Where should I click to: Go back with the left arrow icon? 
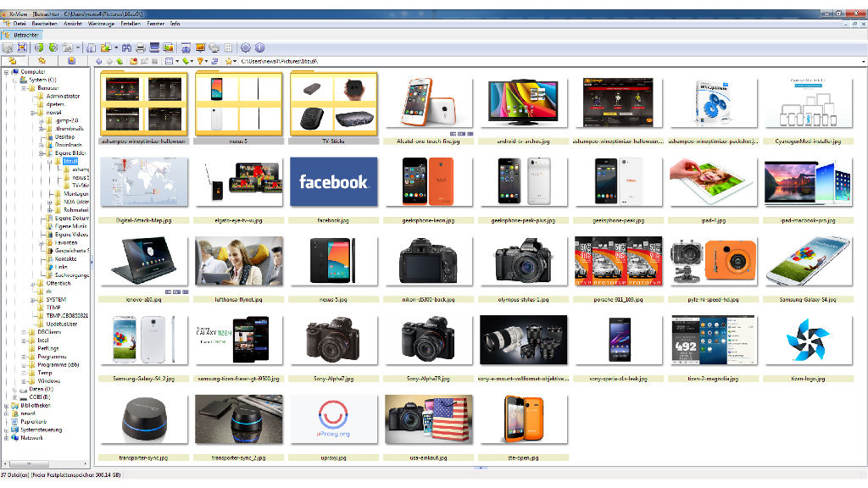click(98, 61)
